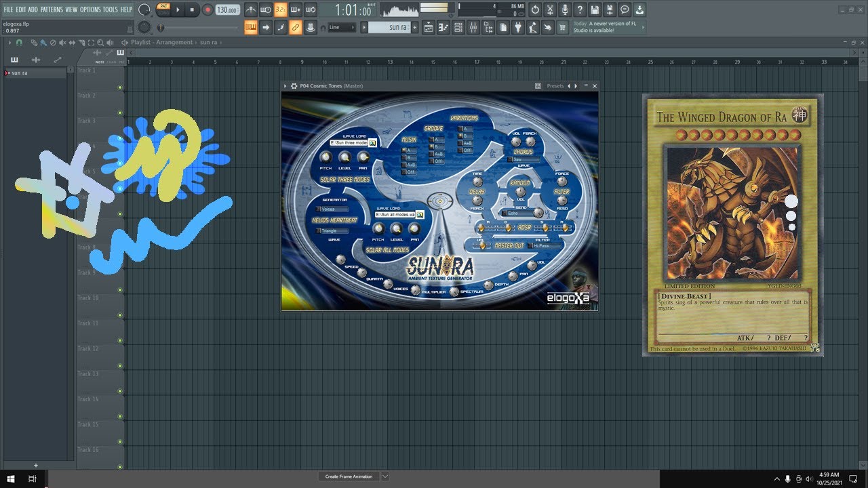Open the Presets dropdown in plugin title bar

pyautogui.click(x=555, y=86)
